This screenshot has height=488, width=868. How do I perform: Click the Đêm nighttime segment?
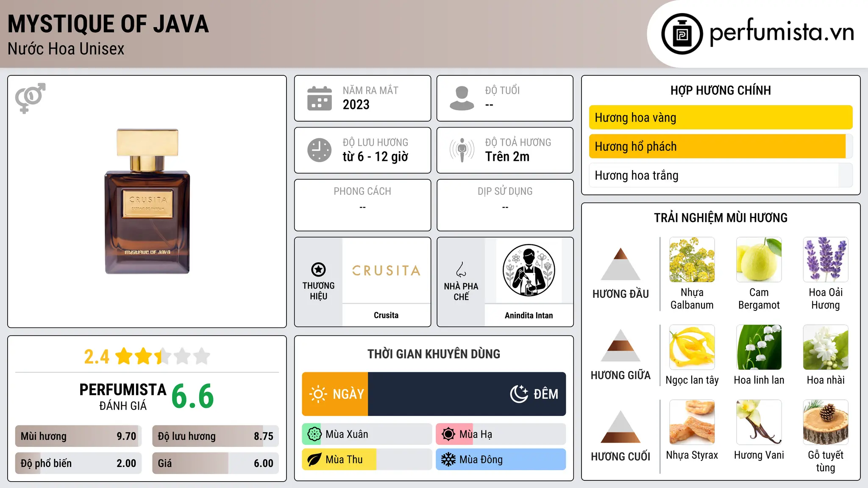(467, 394)
